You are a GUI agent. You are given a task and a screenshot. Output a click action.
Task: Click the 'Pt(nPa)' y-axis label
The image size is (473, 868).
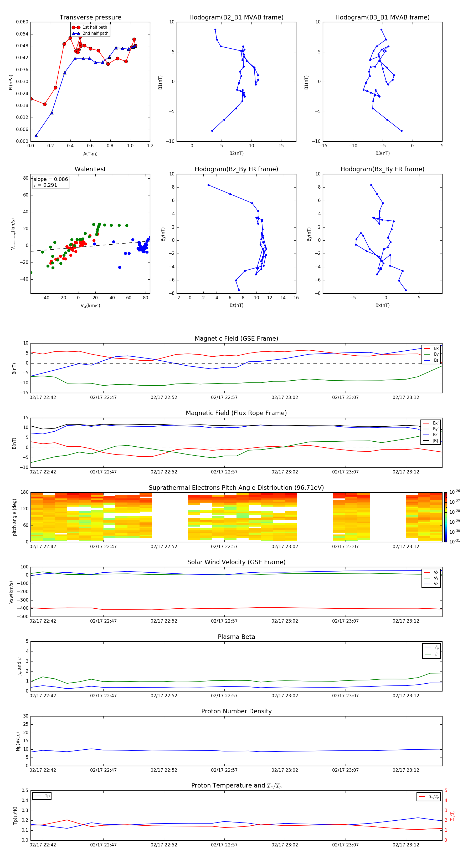(11, 82)
